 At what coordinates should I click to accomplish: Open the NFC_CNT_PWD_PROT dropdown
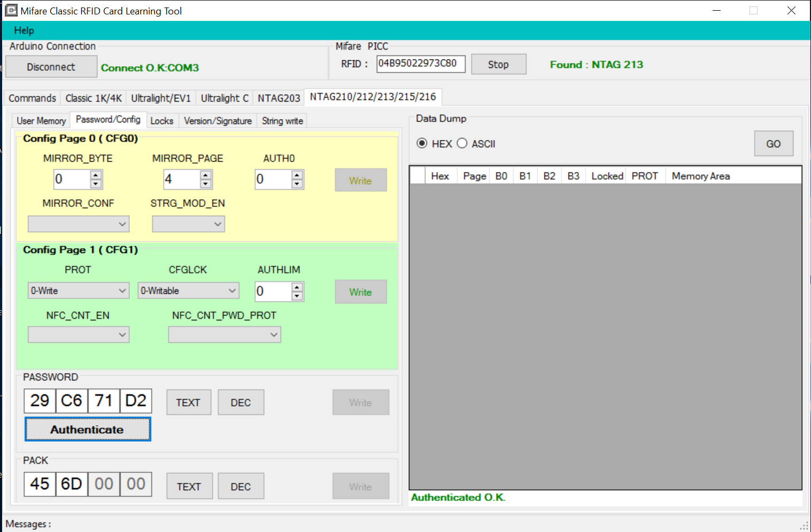click(x=225, y=335)
